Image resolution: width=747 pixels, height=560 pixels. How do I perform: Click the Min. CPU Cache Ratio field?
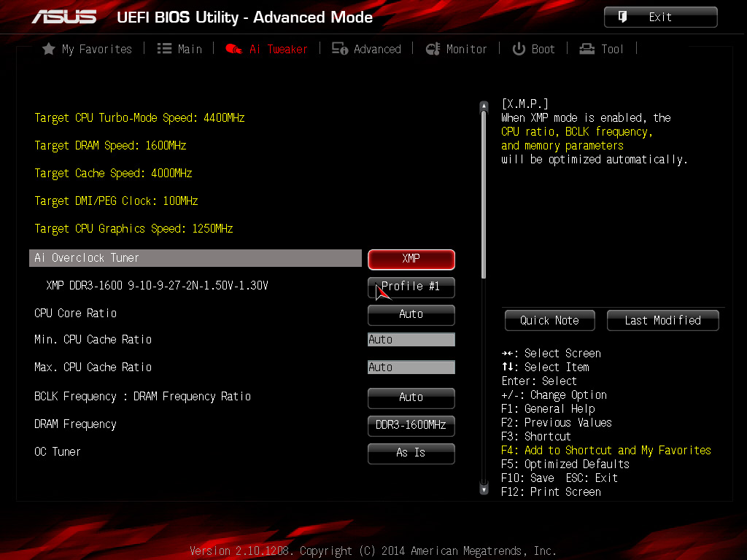[x=411, y=340]
